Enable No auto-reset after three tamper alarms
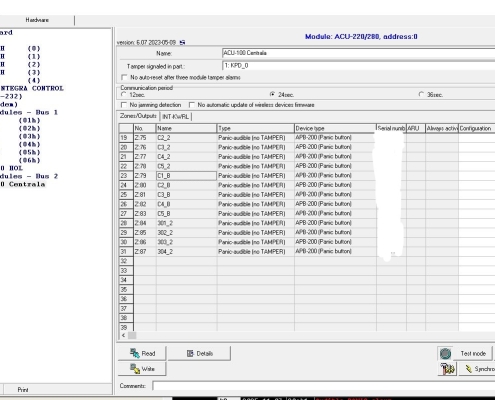Viewport: 495px width, 400px height. pyautogui.click(x=124, y=77)
